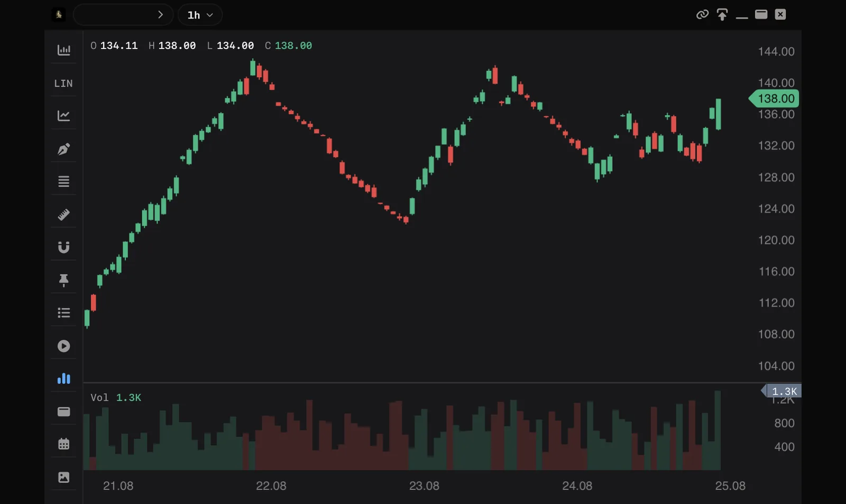This screenshot has height=504, width=846.
Task: Toggle the magnet snap mode
Action: click(63, 247)
